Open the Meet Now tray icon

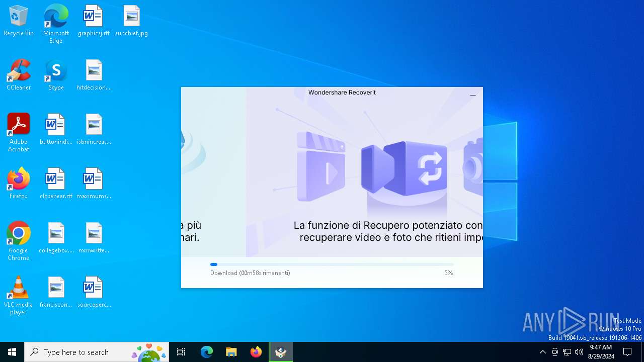(x=555, y=352)
